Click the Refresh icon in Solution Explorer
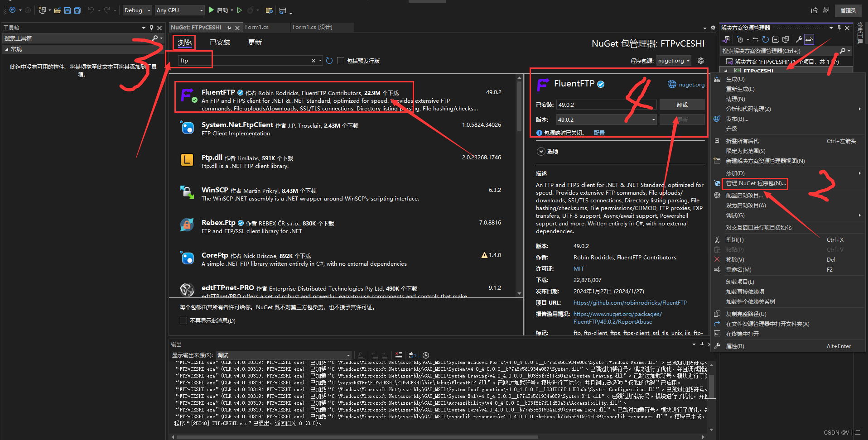 [x=765, y=39]
